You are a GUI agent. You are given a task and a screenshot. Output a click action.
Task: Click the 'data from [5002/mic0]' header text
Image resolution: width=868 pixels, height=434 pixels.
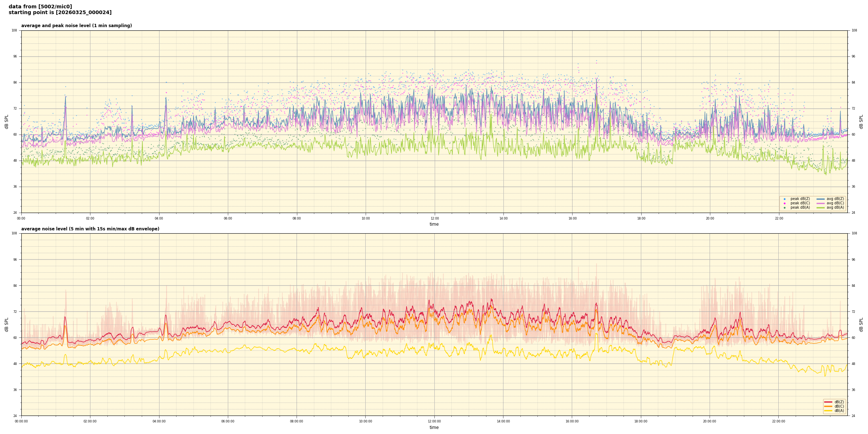(x=40, y=7)
